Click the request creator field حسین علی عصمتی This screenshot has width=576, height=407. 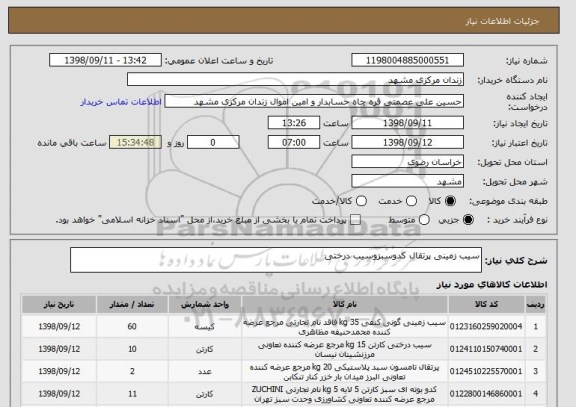click(x=314, y=101)
